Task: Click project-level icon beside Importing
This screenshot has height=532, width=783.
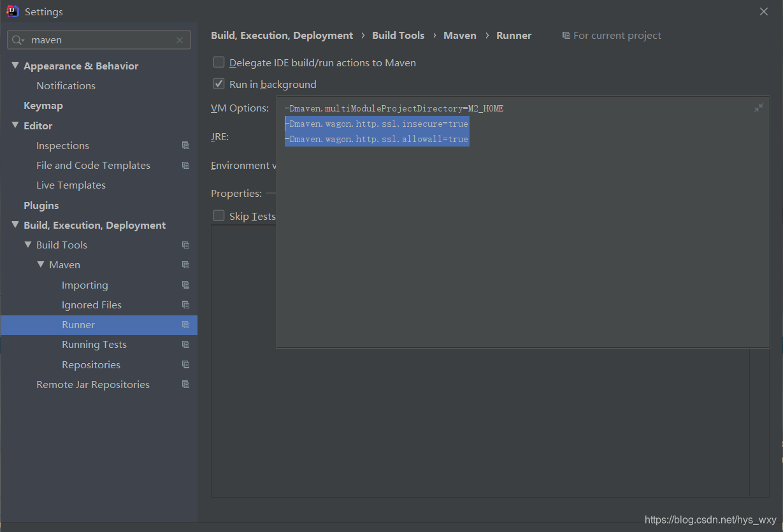Action: coord(185,285)
